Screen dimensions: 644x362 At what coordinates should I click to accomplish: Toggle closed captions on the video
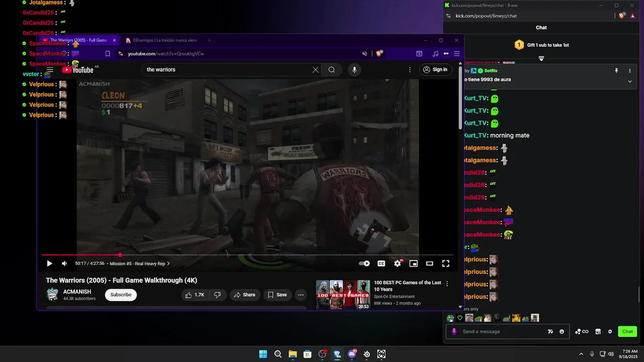pos(381,263)
